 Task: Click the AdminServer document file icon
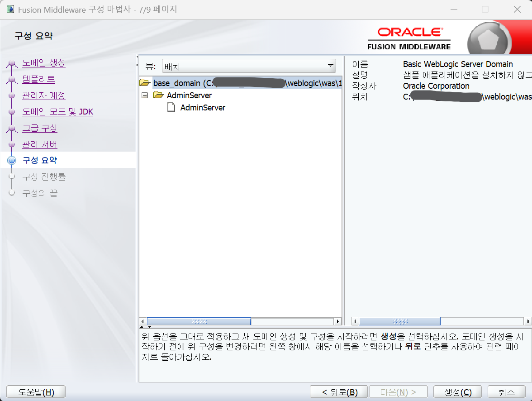[171, 108]
